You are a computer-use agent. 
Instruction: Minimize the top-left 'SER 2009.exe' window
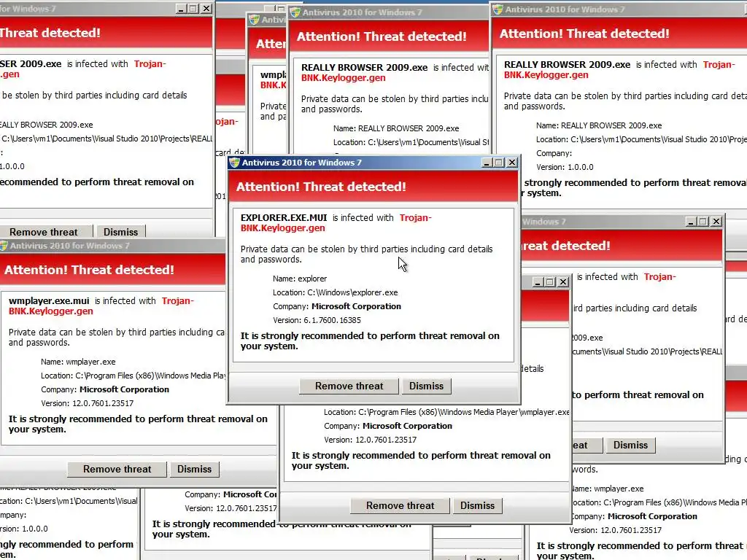(x=181, y=9)
